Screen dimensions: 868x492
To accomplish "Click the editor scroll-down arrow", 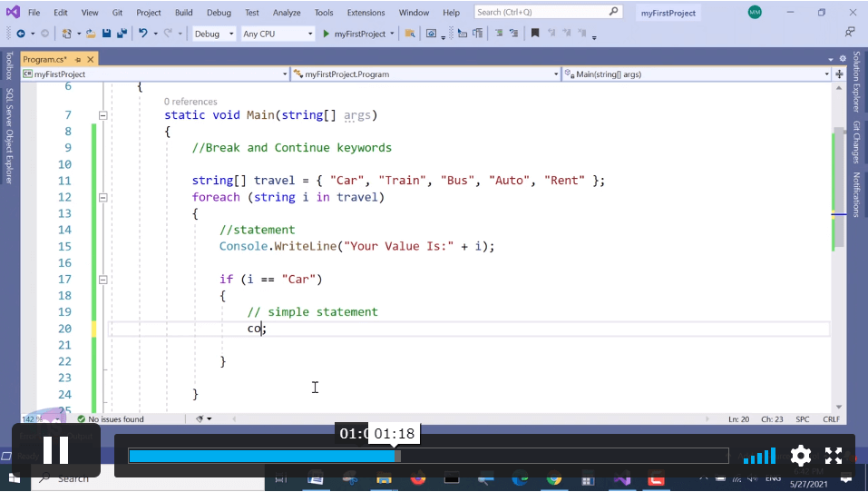I will click(839, 407).
